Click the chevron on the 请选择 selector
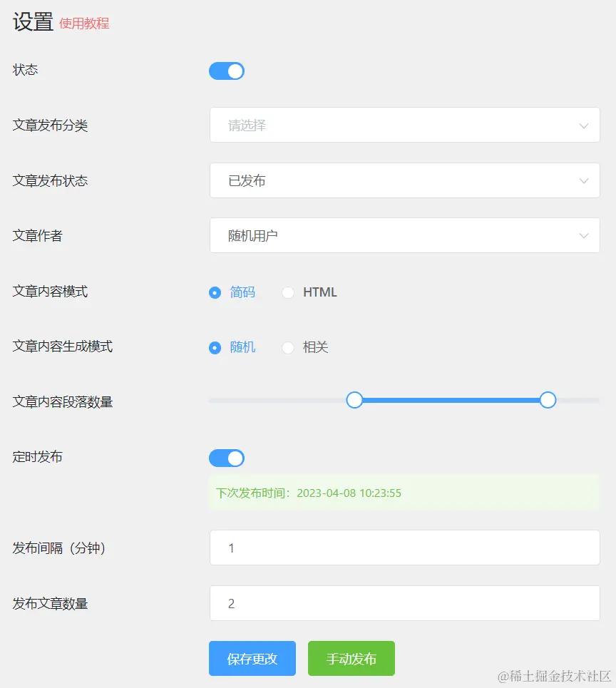616x688 pixels. click(x=584, y=125)
